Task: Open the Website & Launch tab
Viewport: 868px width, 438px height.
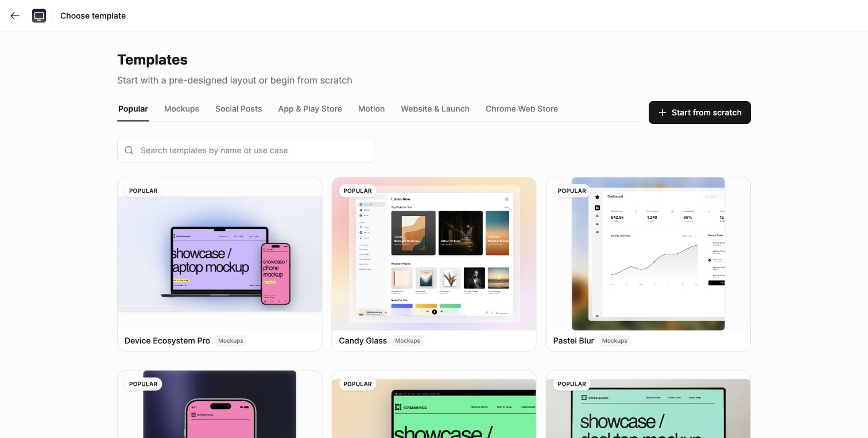Action: [x=435, y=109]
